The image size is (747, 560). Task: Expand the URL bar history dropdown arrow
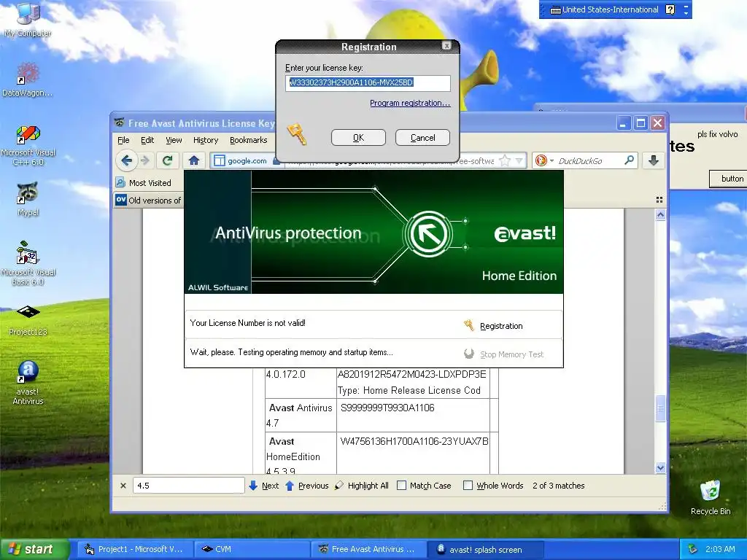[x=519, y=160]
